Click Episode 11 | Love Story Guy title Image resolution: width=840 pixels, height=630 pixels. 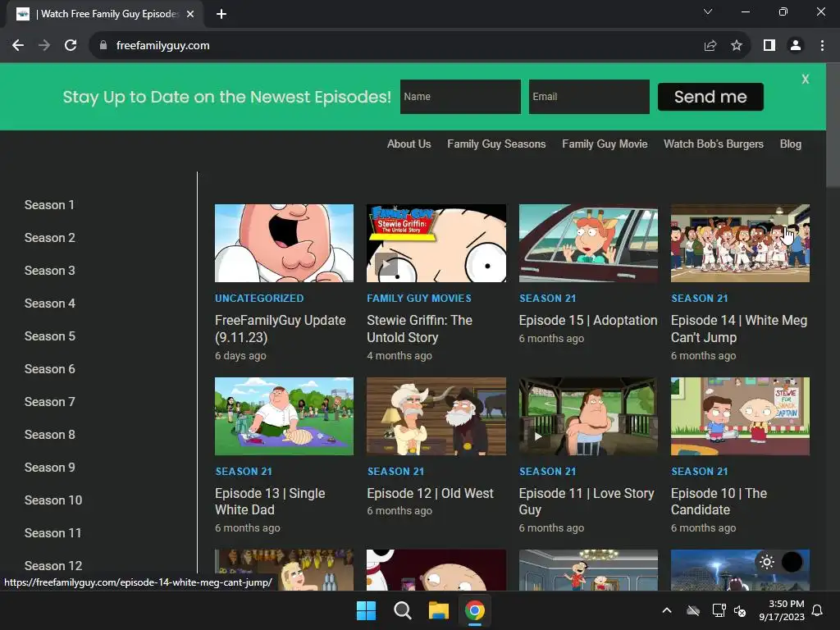pos(586,501)
